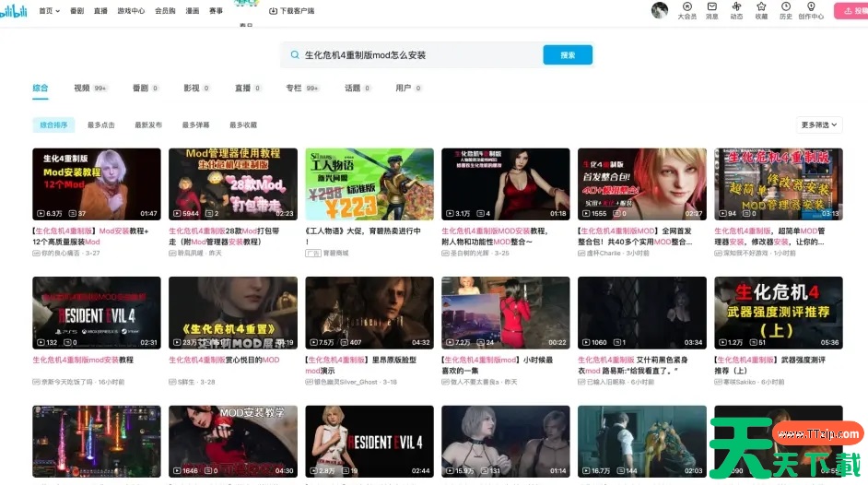Screen dimensions: 868x485
Task: Open title 生化危机4重制版赏心悦目的MOD
Action: click(224, 360)
